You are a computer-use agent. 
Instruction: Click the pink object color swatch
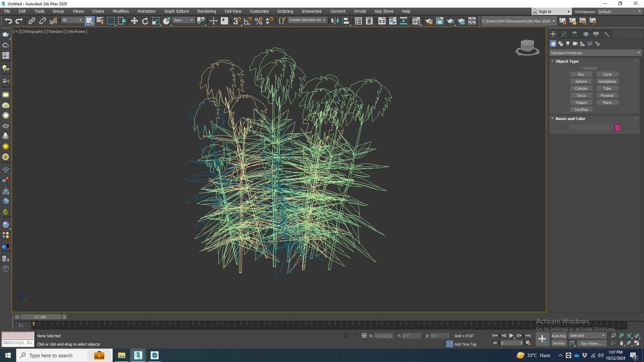pyautogui.click(x=617, y=127)
